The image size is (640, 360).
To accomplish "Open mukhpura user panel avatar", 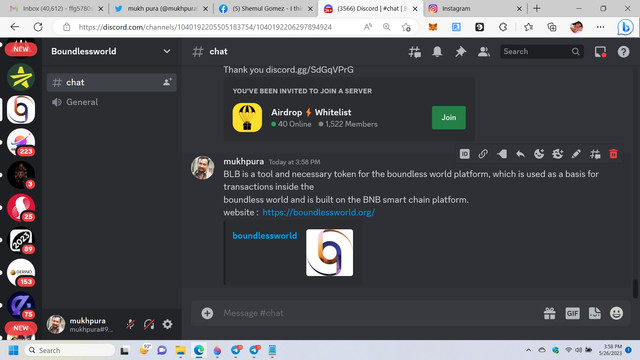I will click(56, 324).
